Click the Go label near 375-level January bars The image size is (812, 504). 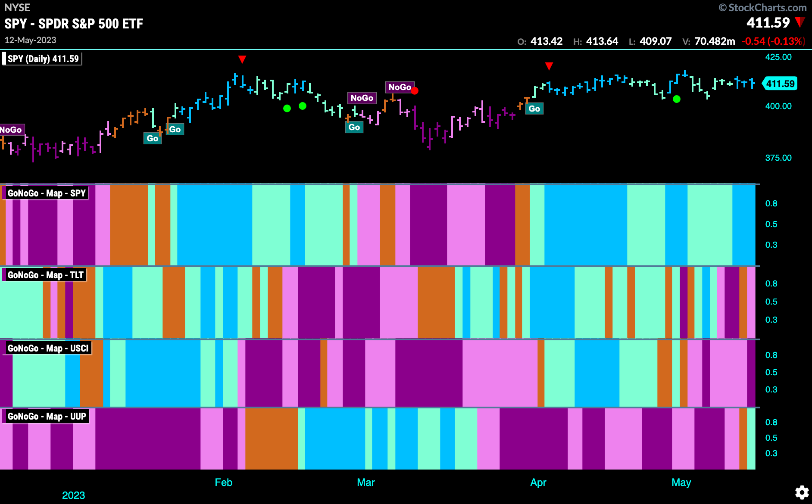(153, 138)
